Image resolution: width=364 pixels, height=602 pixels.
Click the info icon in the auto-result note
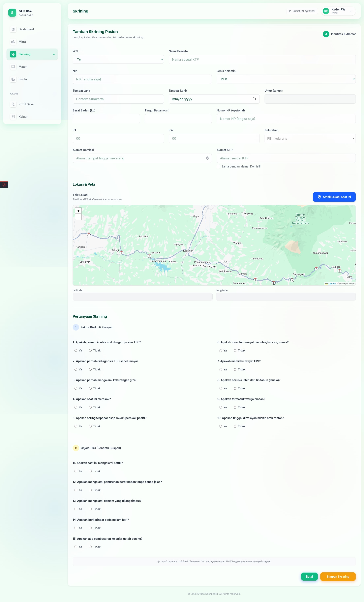click(159, 562)
